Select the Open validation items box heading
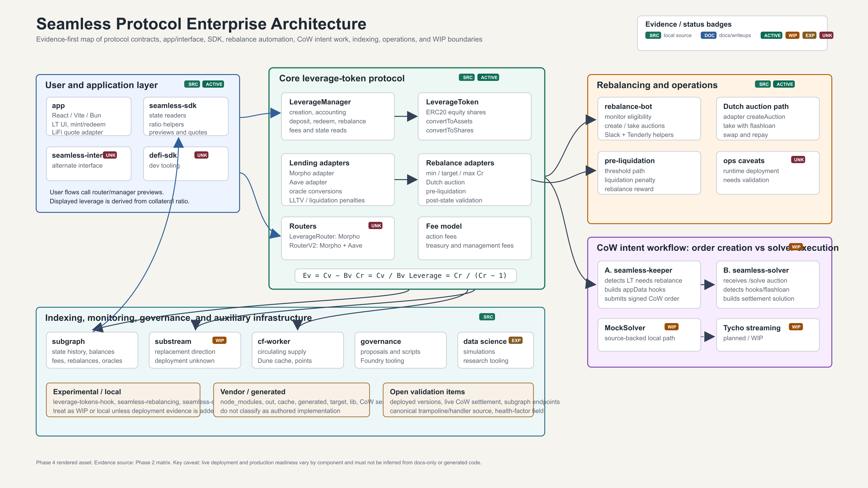868x488 pixels. 427,392
